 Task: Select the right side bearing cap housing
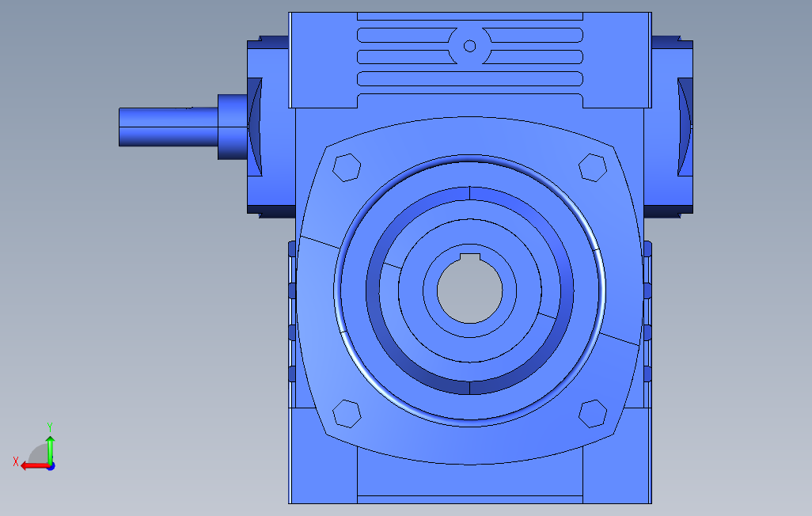(668, 127)
